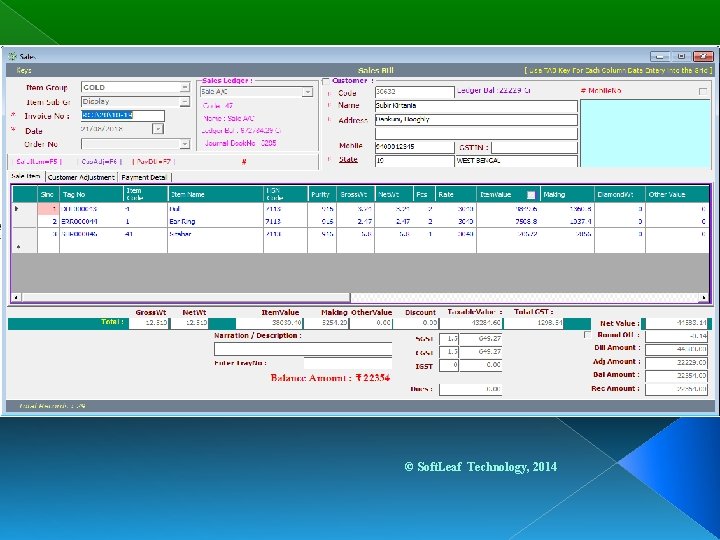Click the grid horizontal scrollbar right arrow
Image resolution: width=720 pixels, height=540 pixels.
(x=704, y=298)
